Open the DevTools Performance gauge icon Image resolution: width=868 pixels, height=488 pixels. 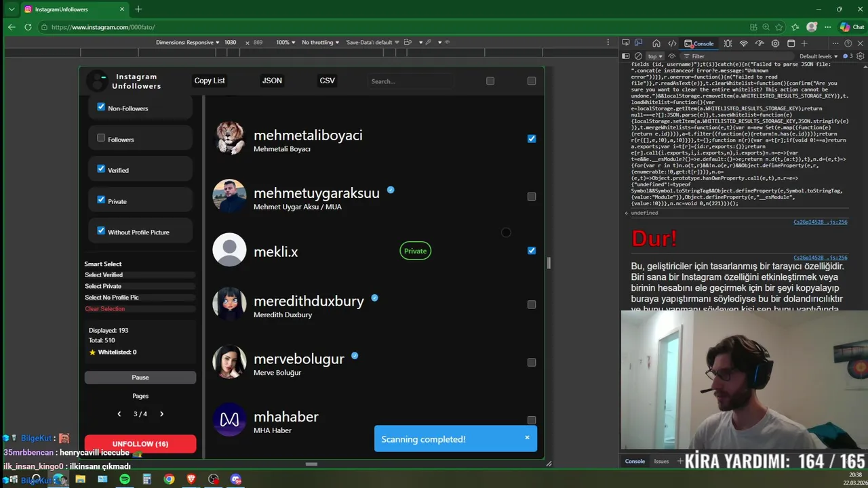tap(759, 43)
